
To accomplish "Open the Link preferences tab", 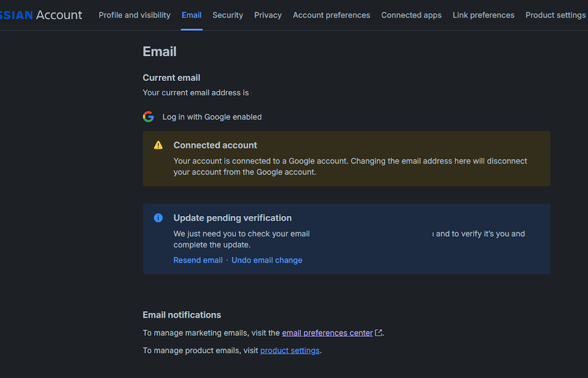I will point(483,15).
